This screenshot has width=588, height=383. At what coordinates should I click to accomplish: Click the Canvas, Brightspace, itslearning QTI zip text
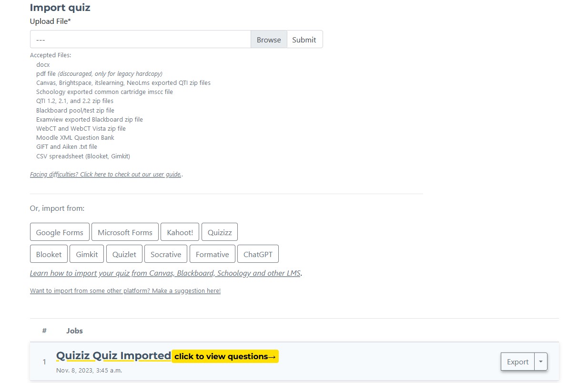click(123, 83)
